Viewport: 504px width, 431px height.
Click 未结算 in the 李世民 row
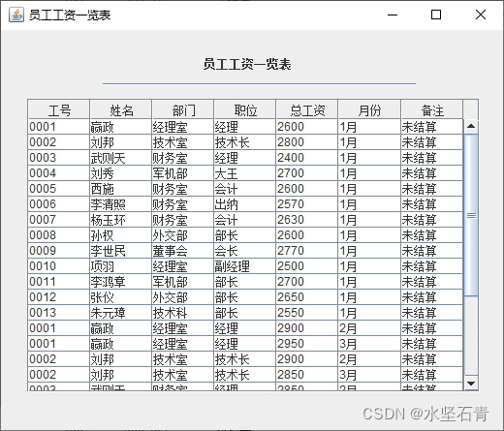[x=432, y=251]
